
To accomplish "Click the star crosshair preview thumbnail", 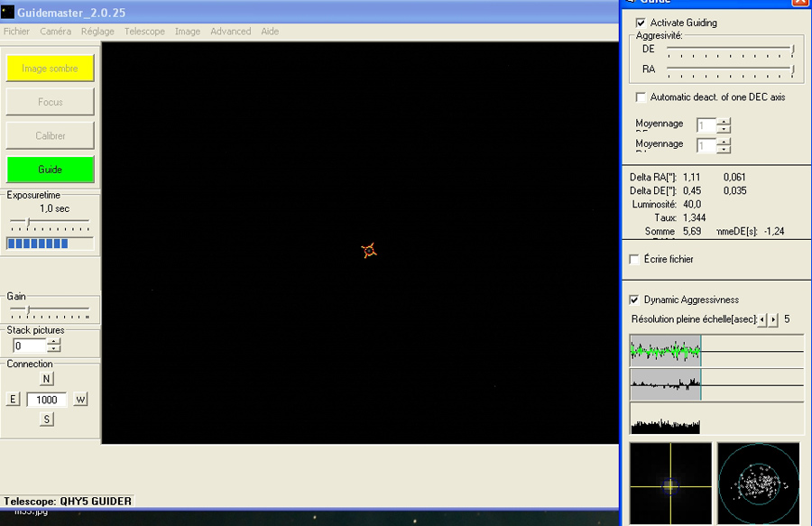I will pyautogui.click(x=670, y=484).
